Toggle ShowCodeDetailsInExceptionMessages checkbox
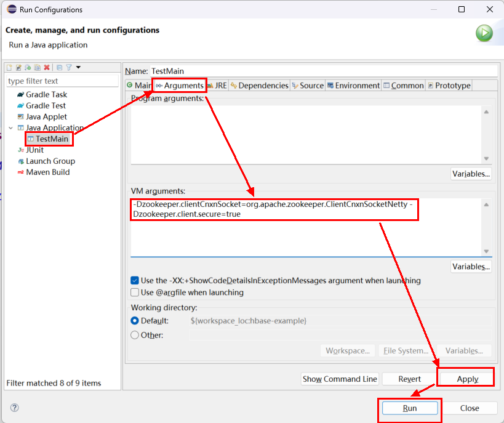 (135, 280)
